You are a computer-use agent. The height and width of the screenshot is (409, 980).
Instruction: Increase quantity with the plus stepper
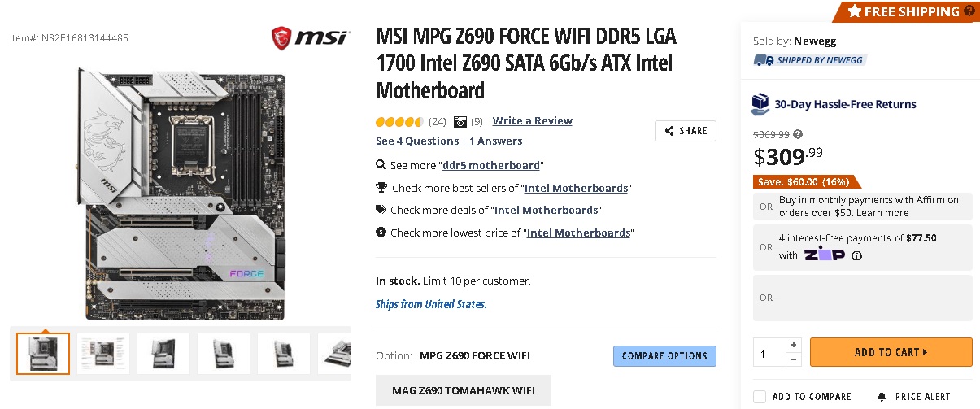coord(794,345)
